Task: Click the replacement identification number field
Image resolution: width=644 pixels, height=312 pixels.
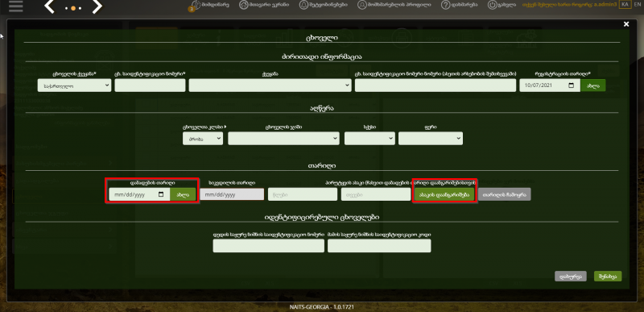Action: point(436,85)
